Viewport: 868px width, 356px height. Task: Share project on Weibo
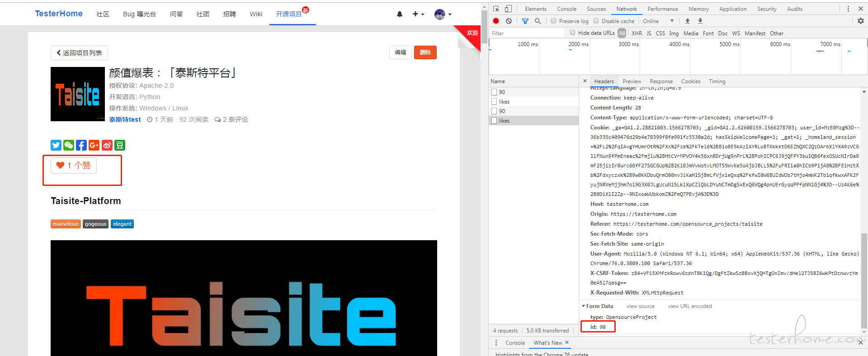coord(107,145)
